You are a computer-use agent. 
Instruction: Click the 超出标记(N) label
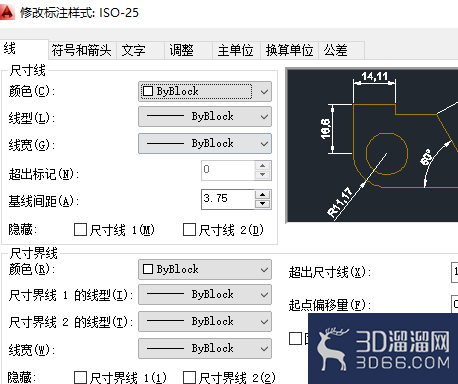44,174
